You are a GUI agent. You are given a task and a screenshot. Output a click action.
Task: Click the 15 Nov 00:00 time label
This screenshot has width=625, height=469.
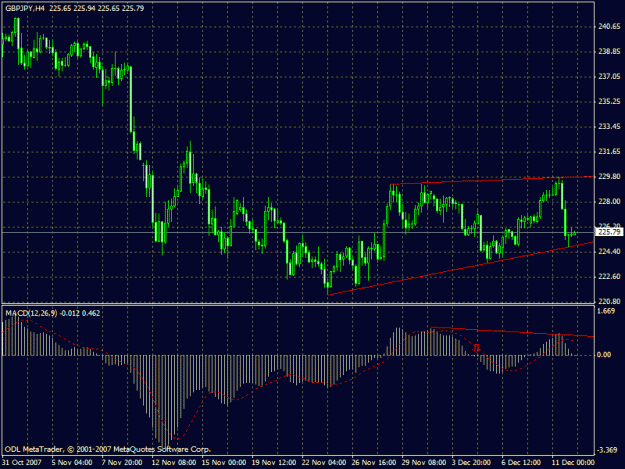224,462
